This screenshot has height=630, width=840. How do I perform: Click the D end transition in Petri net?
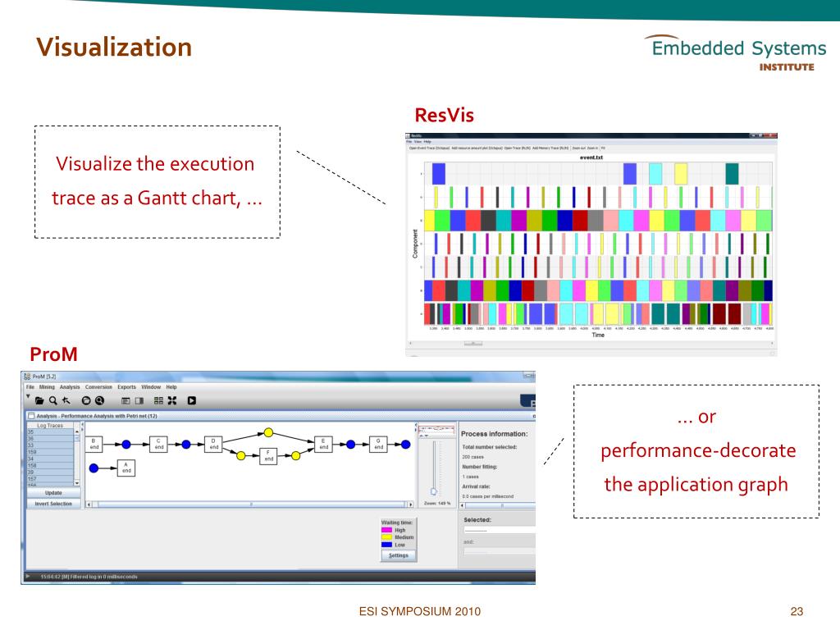pyautogui.click(x=214, y=444)
